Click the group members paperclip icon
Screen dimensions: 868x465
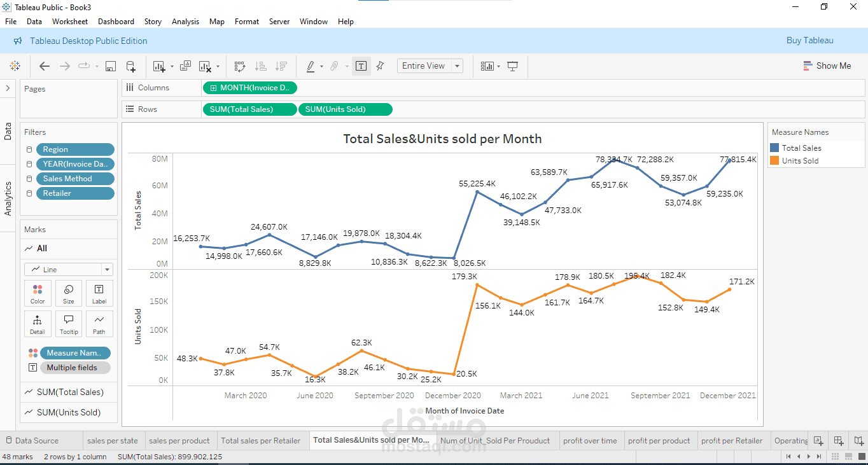pos(334,66)
